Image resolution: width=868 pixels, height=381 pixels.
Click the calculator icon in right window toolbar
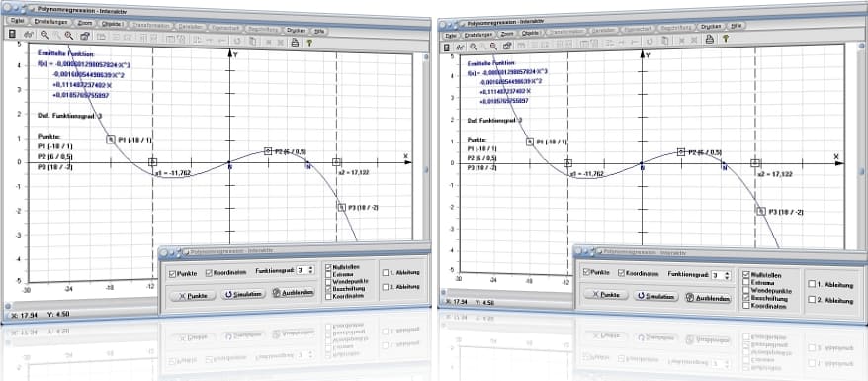point(446,48)
